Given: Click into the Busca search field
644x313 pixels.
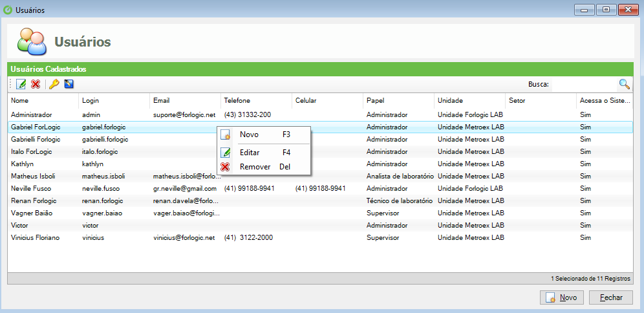Looking at the screenshot, I should point(584,84).
